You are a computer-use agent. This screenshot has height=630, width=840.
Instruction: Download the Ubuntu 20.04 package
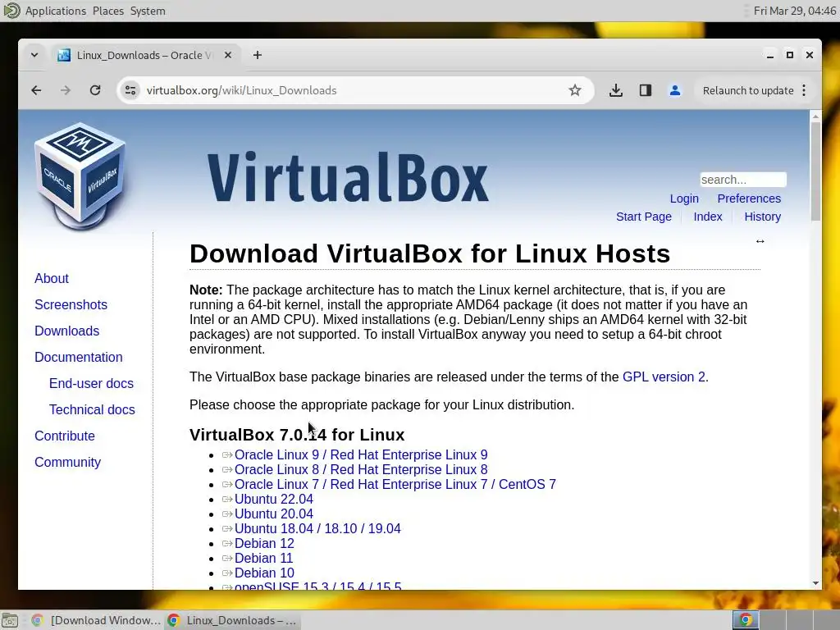(274, 514)
